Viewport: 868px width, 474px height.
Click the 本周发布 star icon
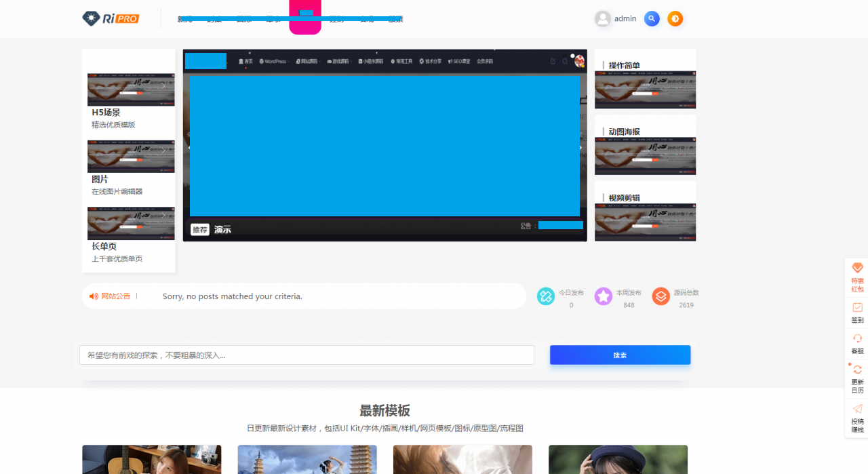(x=604, y=296)
